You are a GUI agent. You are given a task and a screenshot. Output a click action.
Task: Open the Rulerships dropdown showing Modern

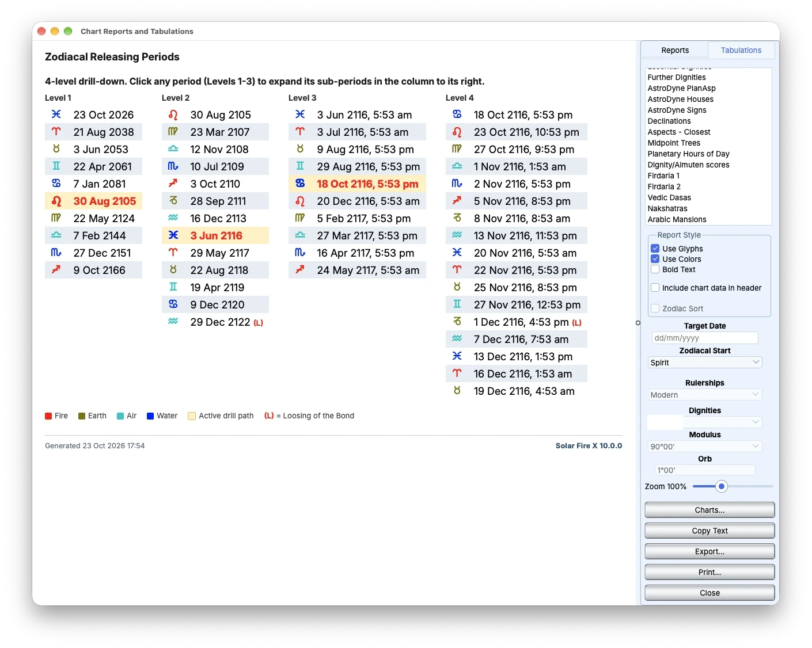[x=705, y=395]
